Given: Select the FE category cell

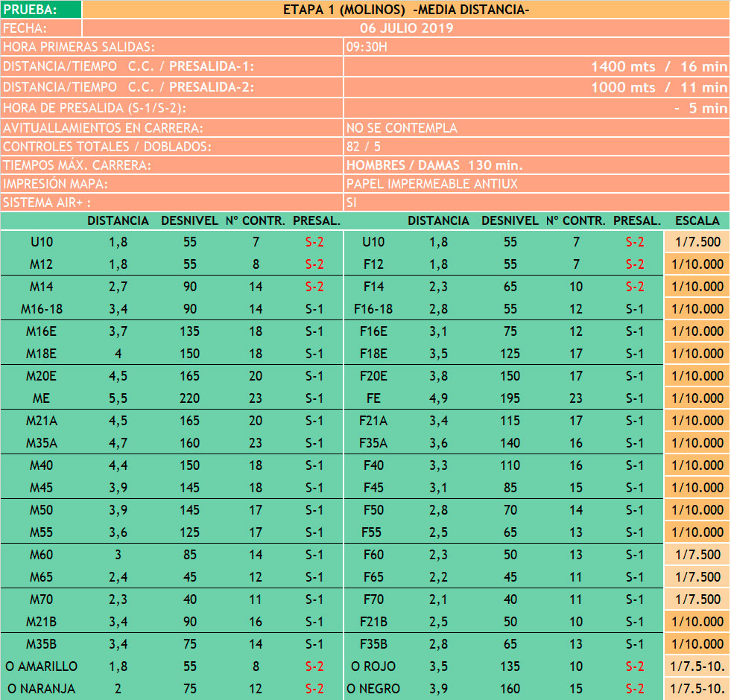Looking at the screenshot, I should [x=373, y=398].
